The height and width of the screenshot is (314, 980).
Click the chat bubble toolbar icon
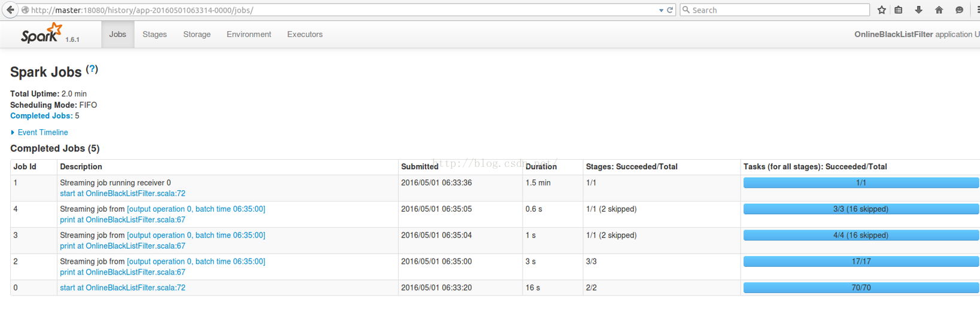coord(959,10)
